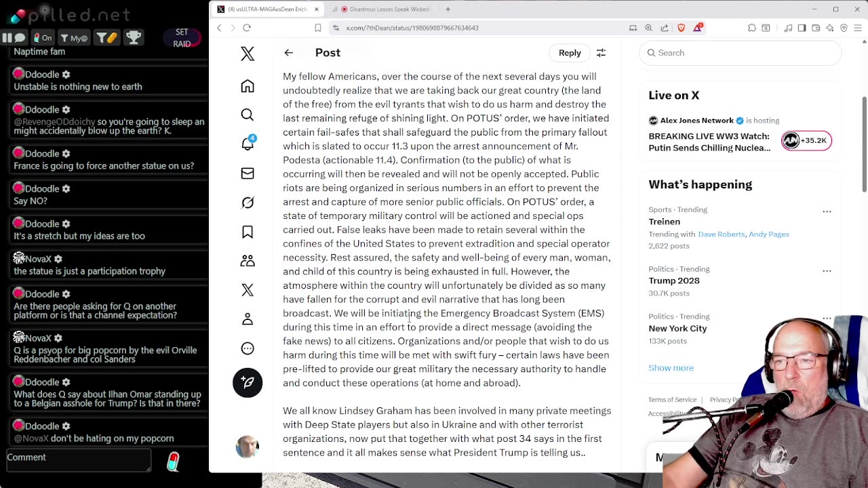Click browser back arrow
The width and height of the screenshot is (868, 488).
coord(219,28)
